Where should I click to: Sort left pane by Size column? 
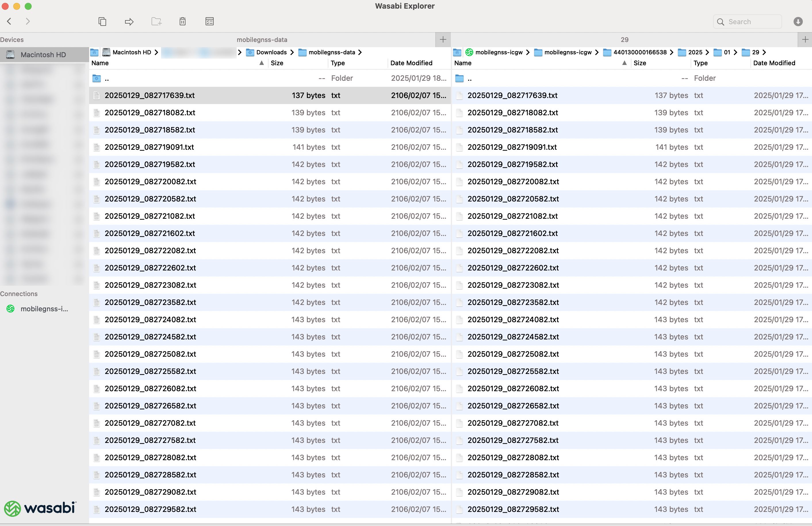[298, 63]
